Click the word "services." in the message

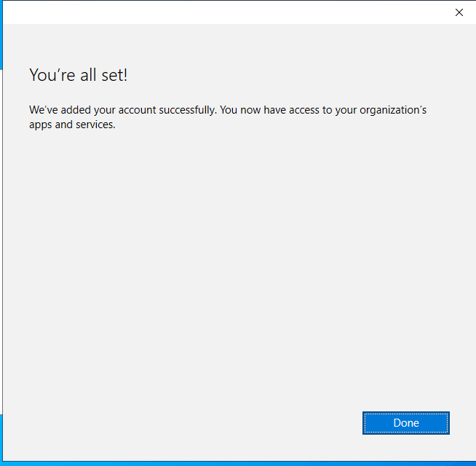(94, 125)
